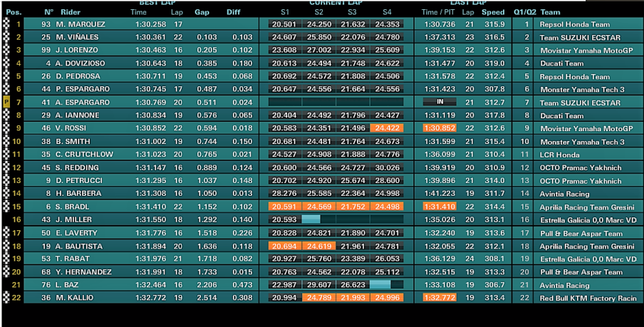Click Dovizioso's top speed 319.0
This screenshot has height=327, width=644.
pyautogui.click(x=494, y=63)
